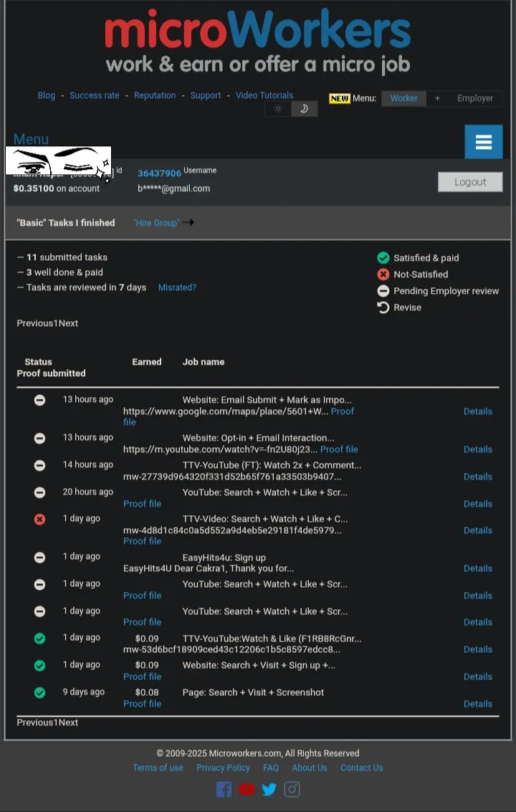The height and width of the screenshot is (812, 516).
Task: Click green check icon on Website Search Visit row
Action: click(x=40, y=666)
